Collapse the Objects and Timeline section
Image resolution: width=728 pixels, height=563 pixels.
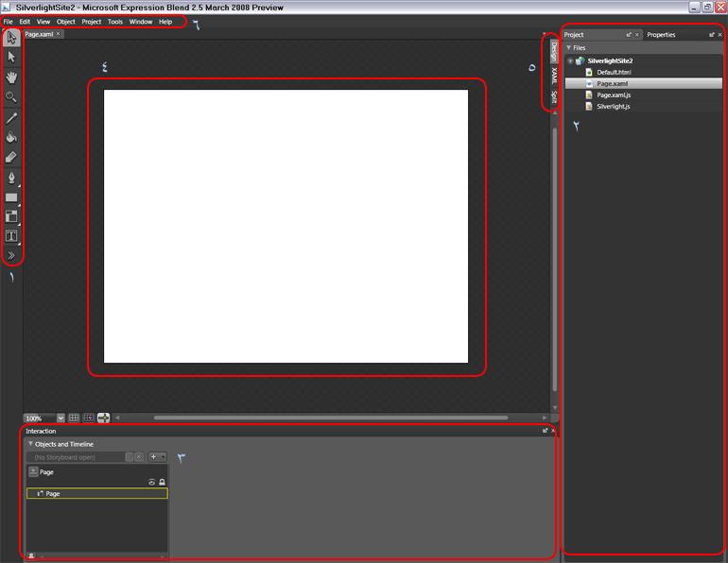[30, 444]
